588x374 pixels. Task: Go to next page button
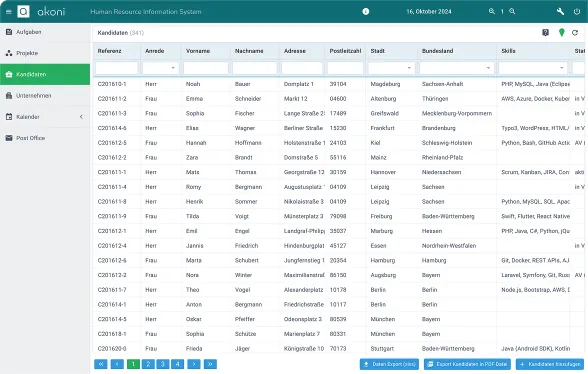click(x=194, y=364)
